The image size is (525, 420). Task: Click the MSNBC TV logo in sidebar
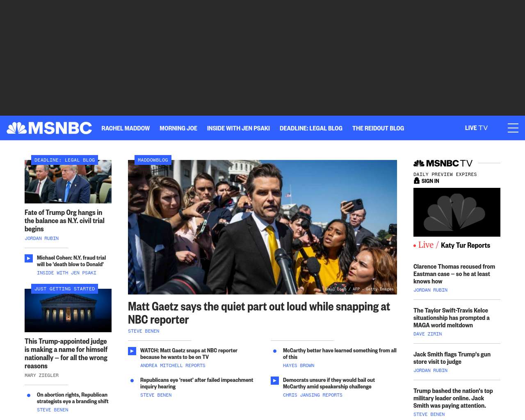[x=443, y=163]
